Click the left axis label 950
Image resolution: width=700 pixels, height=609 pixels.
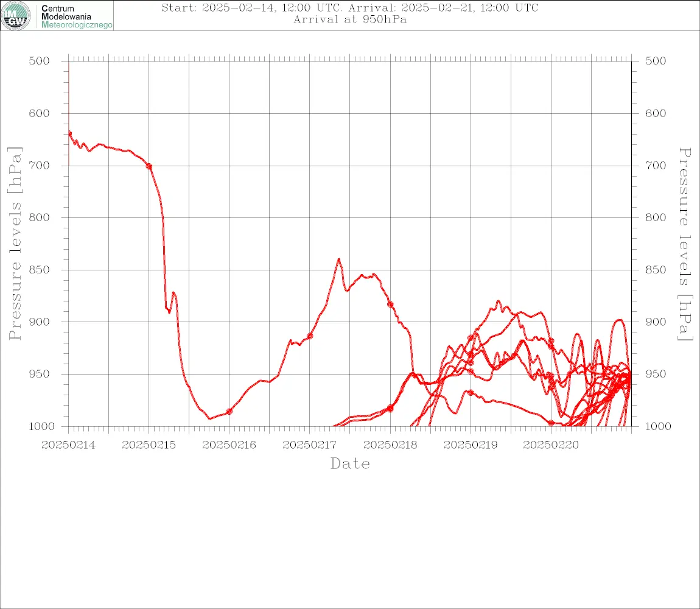pos(40,374)
